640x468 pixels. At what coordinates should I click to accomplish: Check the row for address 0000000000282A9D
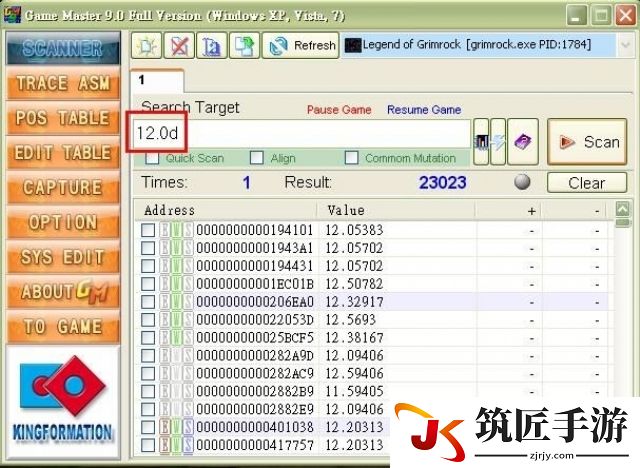click(x=148, y=355)
